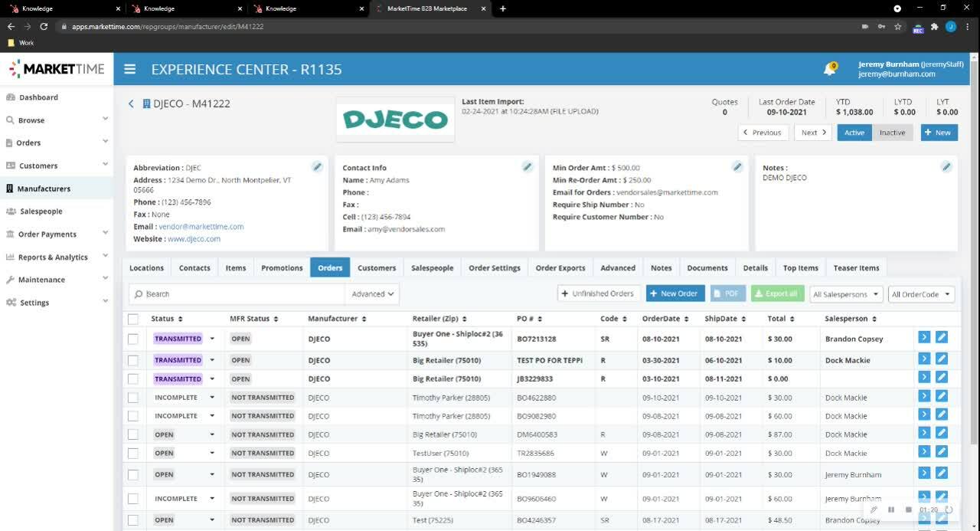Edit order BO7213128 with the pencil icon

(x=942, y=337)
